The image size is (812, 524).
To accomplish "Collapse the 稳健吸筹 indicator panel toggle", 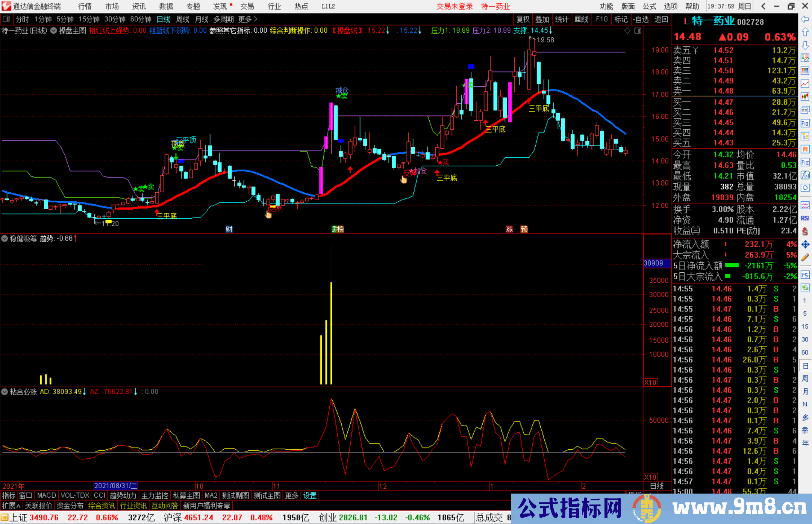I will click(x=5, y=239).
